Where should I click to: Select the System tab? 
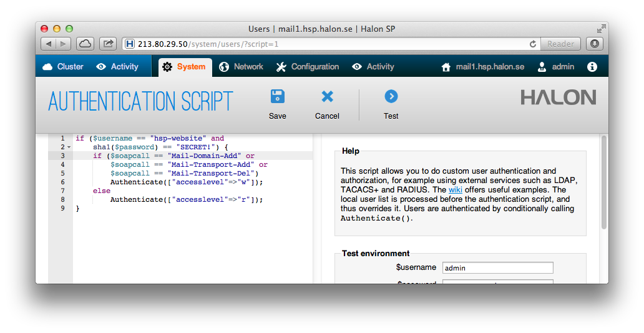185,67
